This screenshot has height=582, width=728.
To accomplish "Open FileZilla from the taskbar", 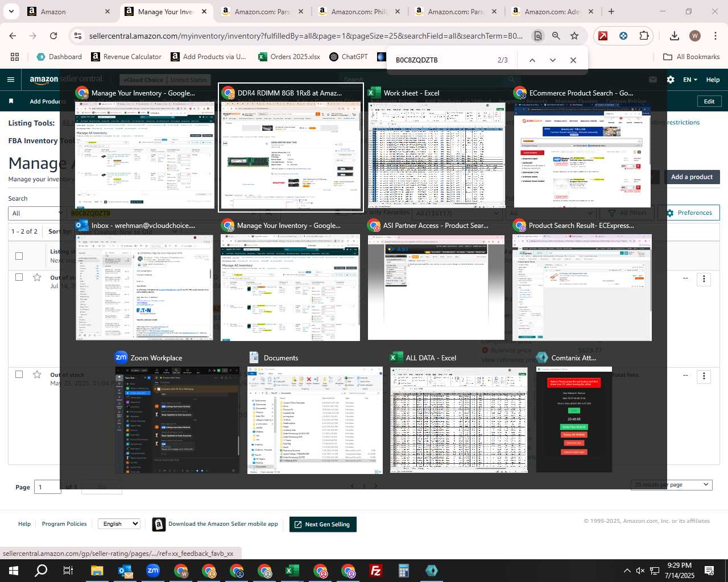I will coord(376,571).
